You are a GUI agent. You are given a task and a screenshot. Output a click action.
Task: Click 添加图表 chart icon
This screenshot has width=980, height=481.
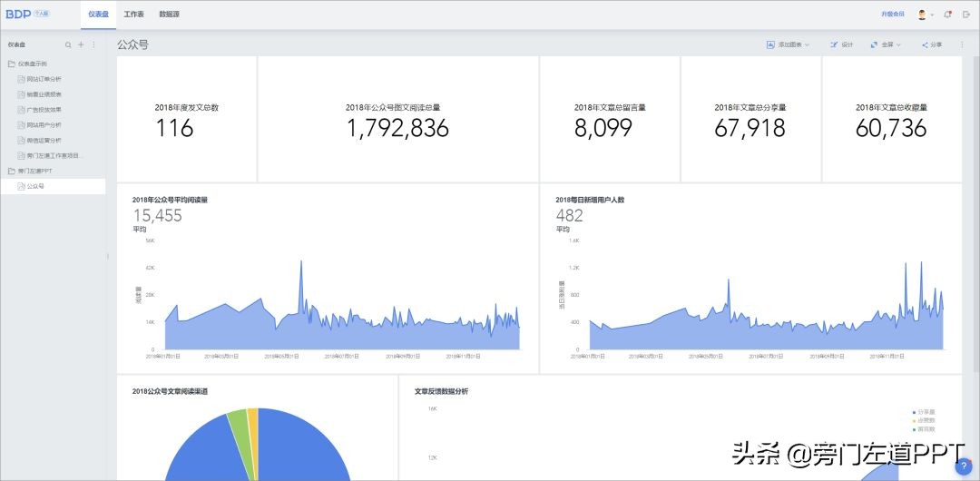point(770,45)
